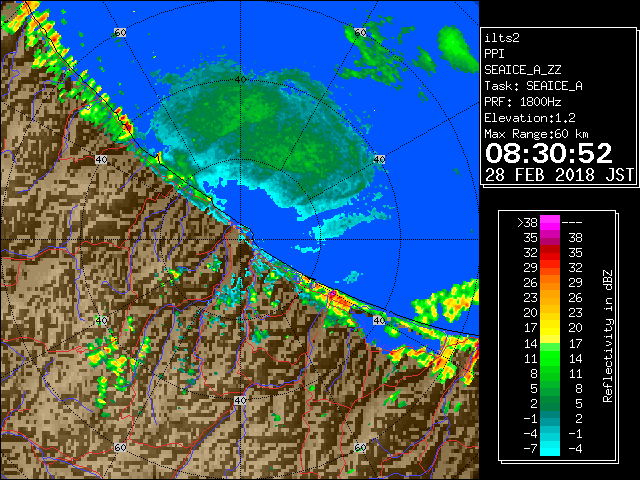The image size is (640, 480).
Task: Pick the bright green band of the scale
Action: [550, 358]
